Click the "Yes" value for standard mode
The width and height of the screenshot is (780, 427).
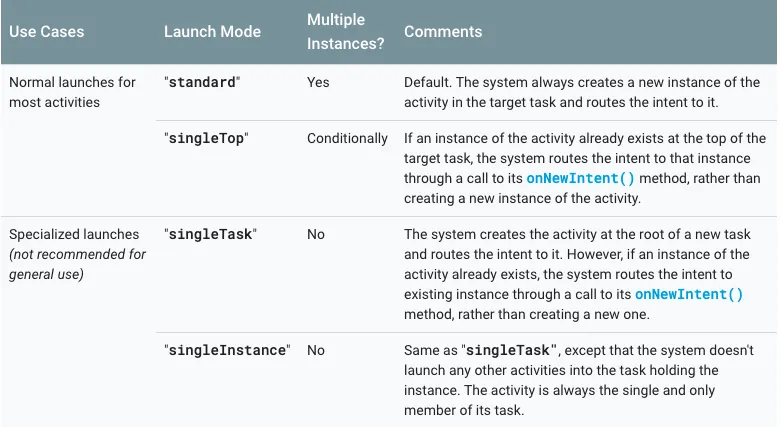point(318,82)
